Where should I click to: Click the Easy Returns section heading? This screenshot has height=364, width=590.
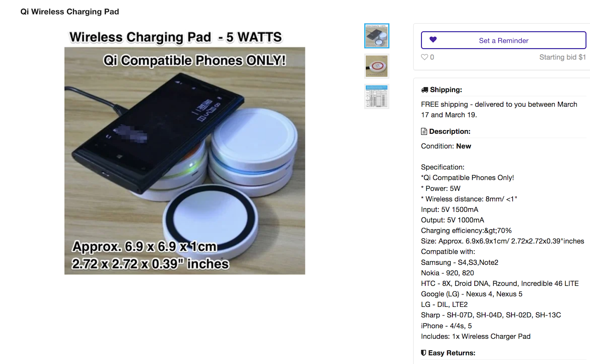(452, 353)
